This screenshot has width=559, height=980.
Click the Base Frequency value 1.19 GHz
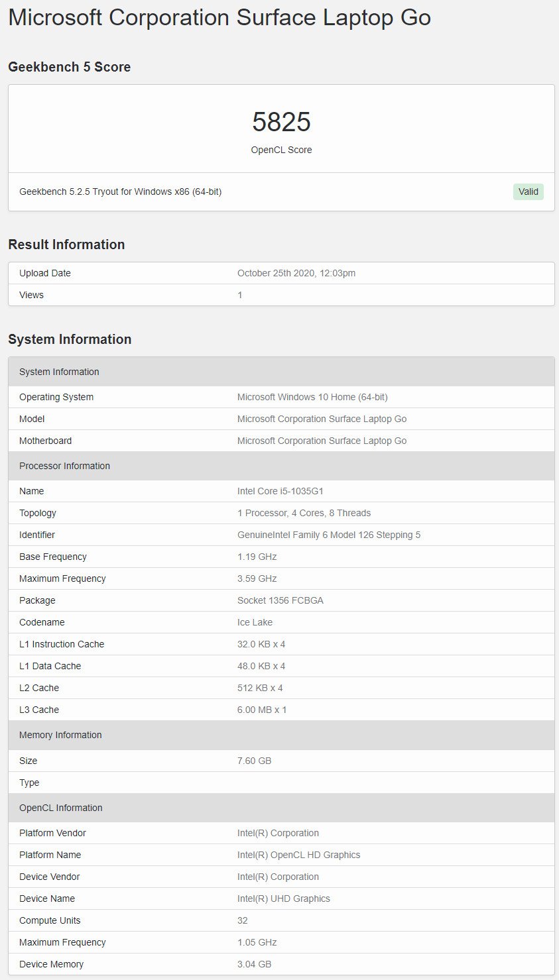point(257,557)
